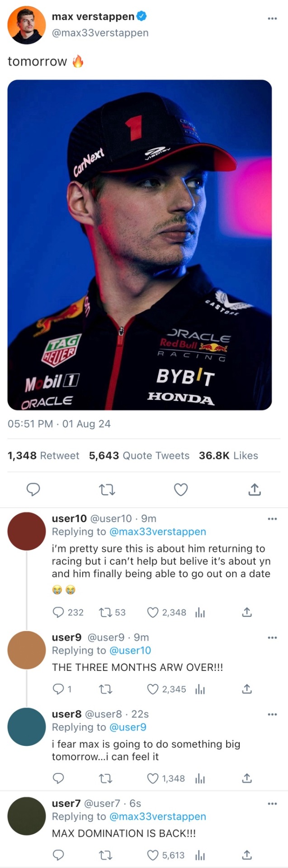Open the tweet's attached photo
The width and height of the screenshot is (288, 868).
(x=140, y=245)
